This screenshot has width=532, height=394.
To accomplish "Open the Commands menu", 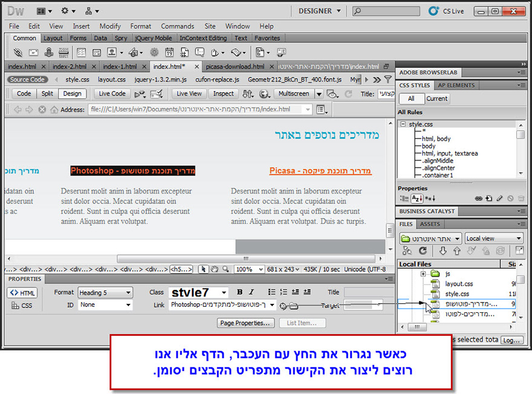I will click(178, 26).
